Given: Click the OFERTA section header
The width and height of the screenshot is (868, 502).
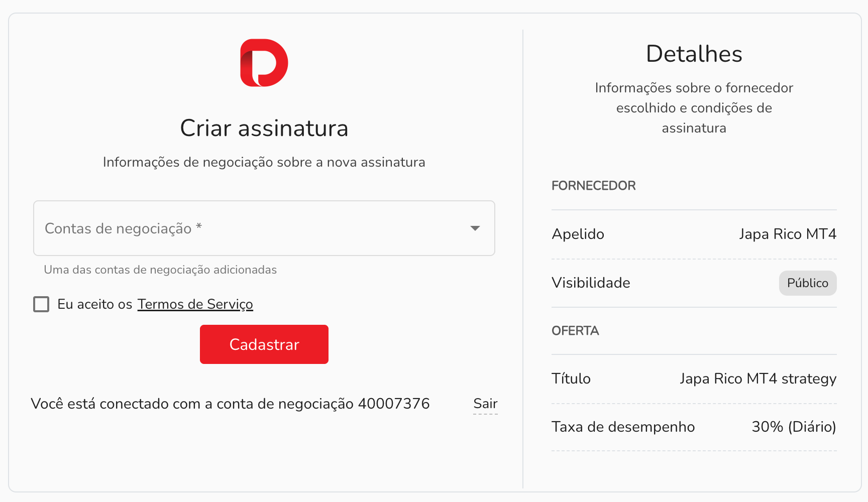Looking at the screenshot, I should 575,331.
